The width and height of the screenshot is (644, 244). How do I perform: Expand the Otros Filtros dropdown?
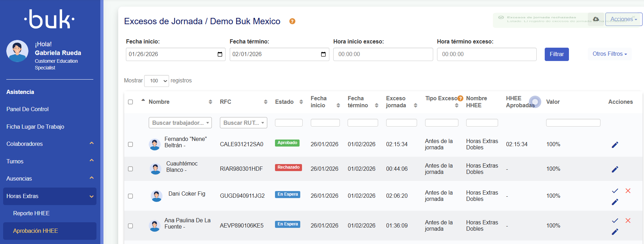609,54
